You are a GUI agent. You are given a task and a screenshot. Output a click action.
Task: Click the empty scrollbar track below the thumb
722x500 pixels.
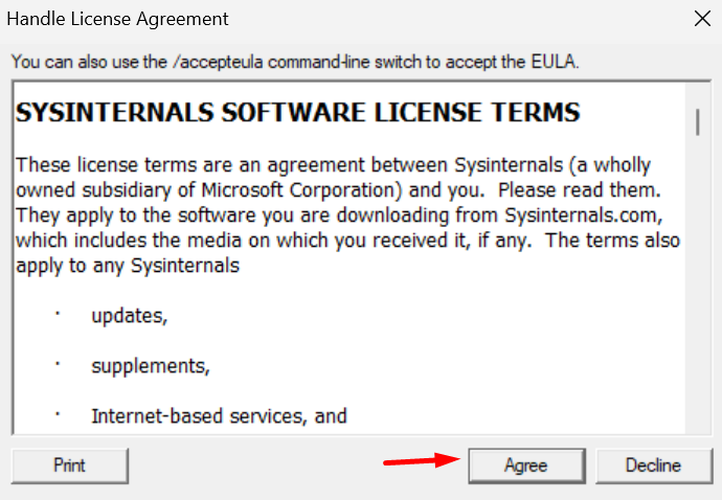click(x=698, y=285)
